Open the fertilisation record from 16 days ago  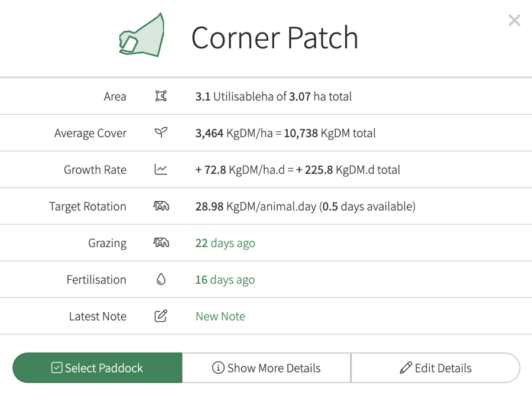225,280
